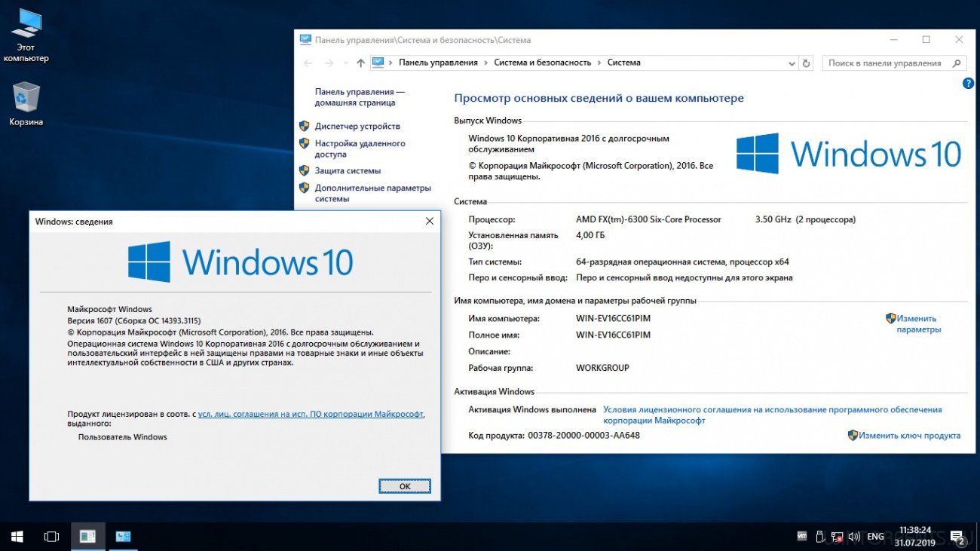The height and width of the screenshot is (551, 980).
Task: Close the Windows: сведения dialog
Action: point(430,222)
